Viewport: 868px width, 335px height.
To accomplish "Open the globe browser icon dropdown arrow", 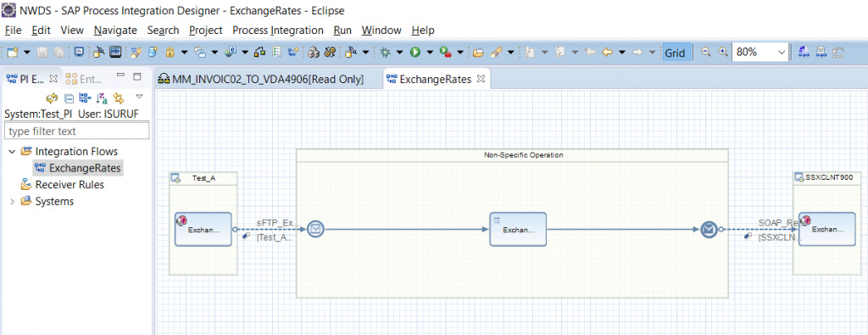I will tap(245, 52).
